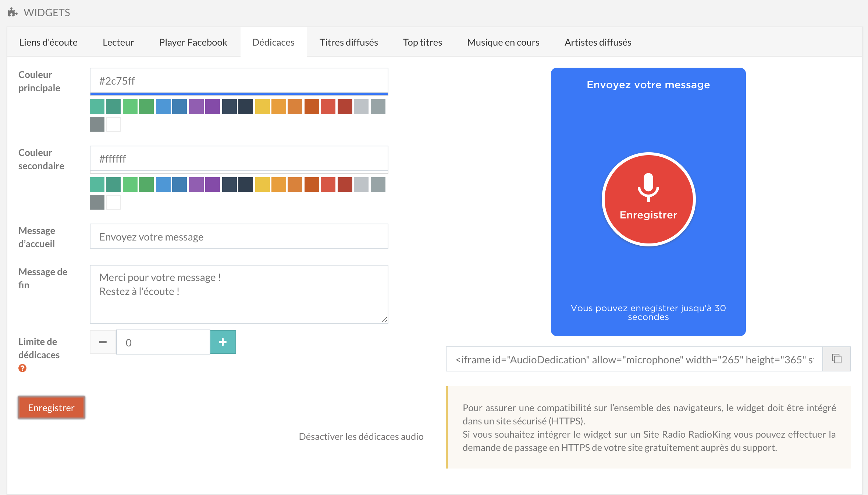Pick burnt orange swatch for Couleur secondaire
The width and height of the screenshot is (868, 495).
click(x=312, y=185)
